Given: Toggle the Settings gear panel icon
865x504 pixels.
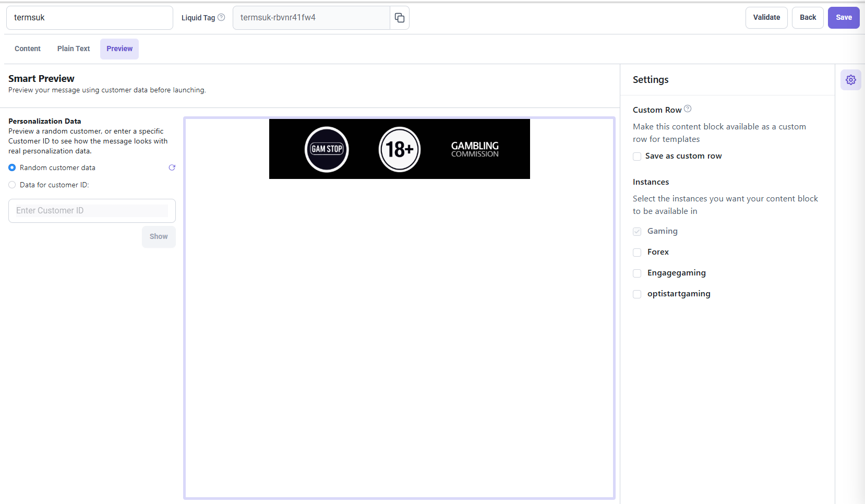Looking at the screenshot, I should pos(851,80).
